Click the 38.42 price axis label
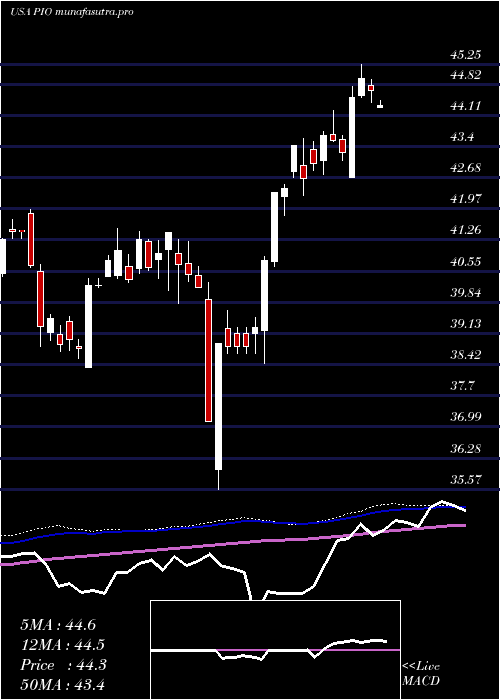The image size is (500, 700). point(466,355)
